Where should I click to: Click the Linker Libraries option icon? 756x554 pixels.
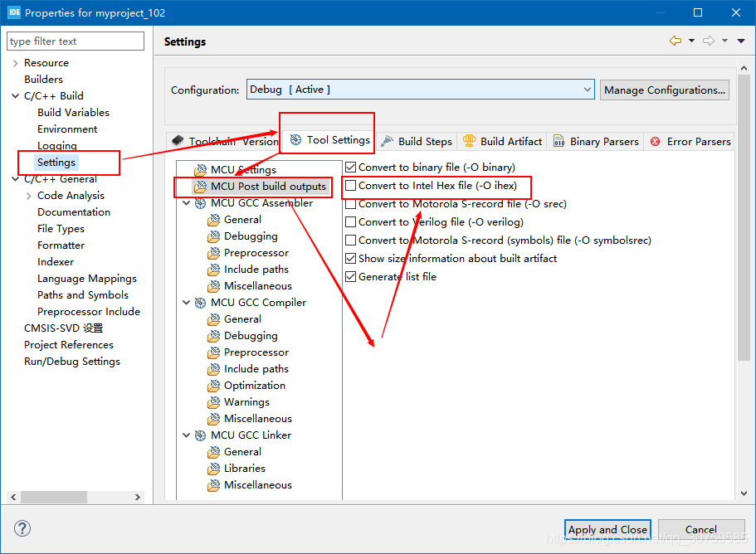click(213, 469)
